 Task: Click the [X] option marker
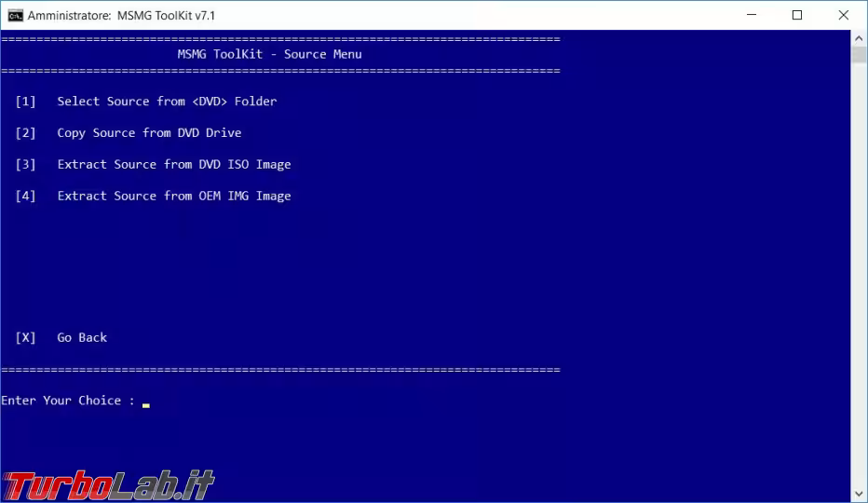(25, 337)
